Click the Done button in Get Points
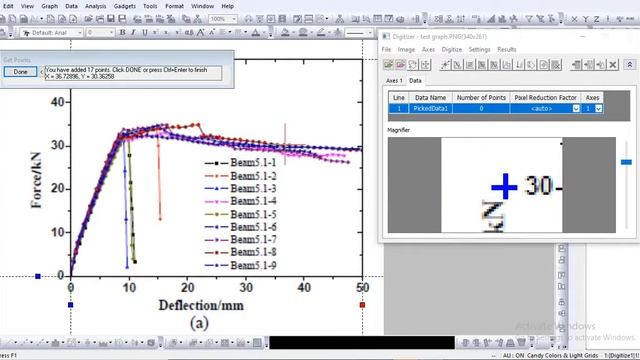The width and height of the screenshot is (640, 360). click(x=20, y=72)
